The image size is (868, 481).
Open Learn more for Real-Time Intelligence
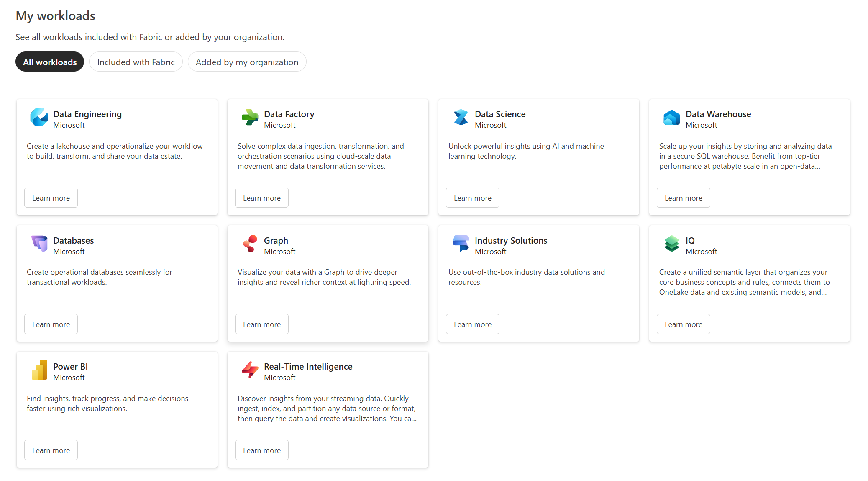262,450
